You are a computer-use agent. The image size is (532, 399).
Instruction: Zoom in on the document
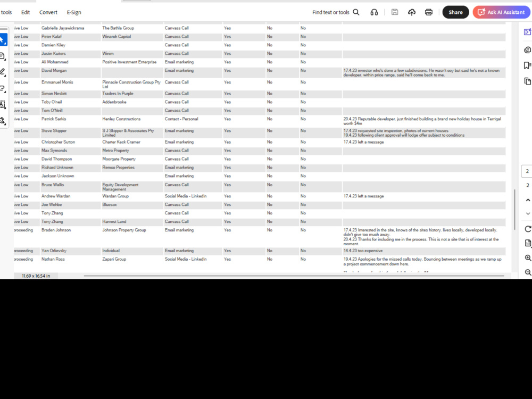(528, 258)
